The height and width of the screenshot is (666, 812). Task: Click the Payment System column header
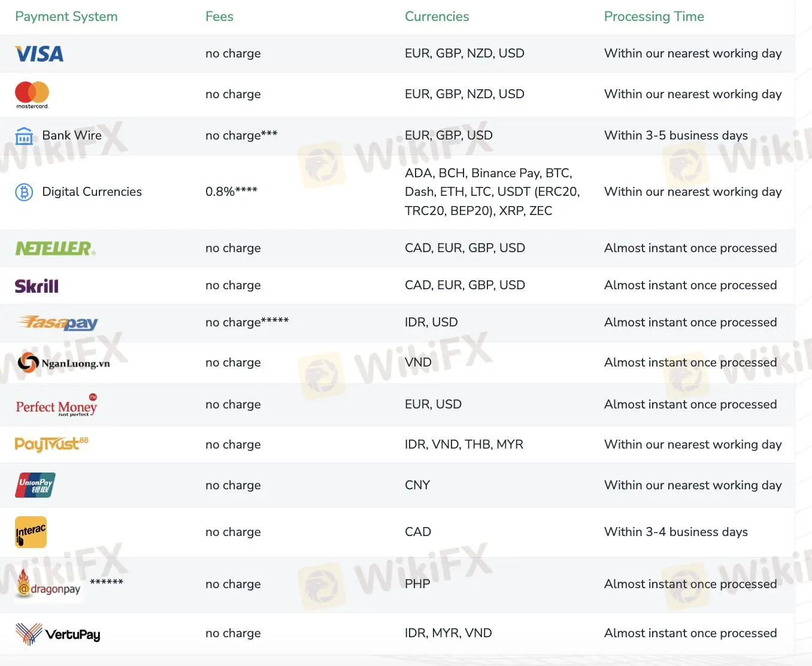point(66,17)
